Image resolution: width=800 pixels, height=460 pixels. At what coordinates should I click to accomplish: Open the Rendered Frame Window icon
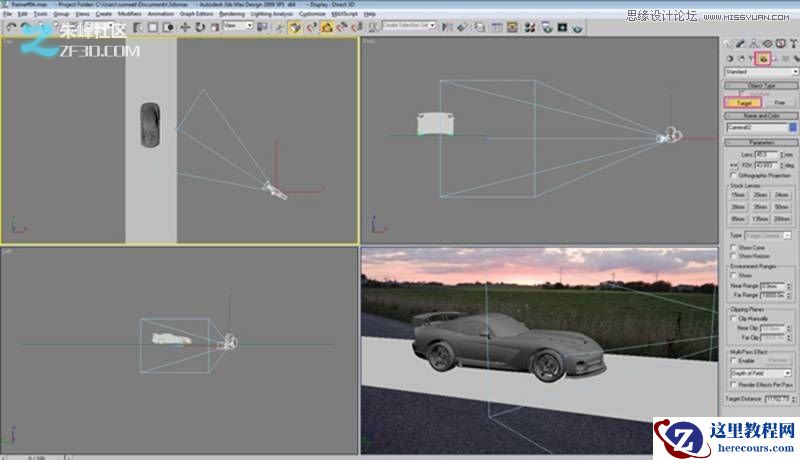(562, 27)
